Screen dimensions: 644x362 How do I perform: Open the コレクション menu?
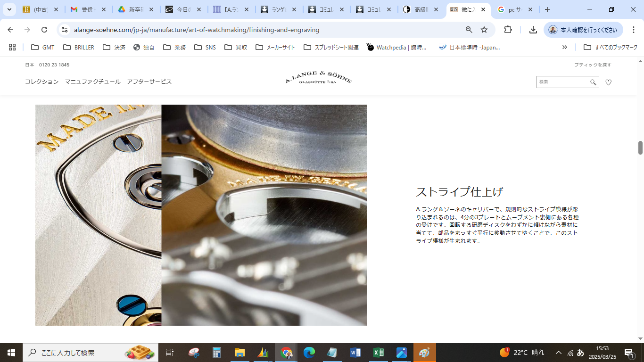click(41, 82)
